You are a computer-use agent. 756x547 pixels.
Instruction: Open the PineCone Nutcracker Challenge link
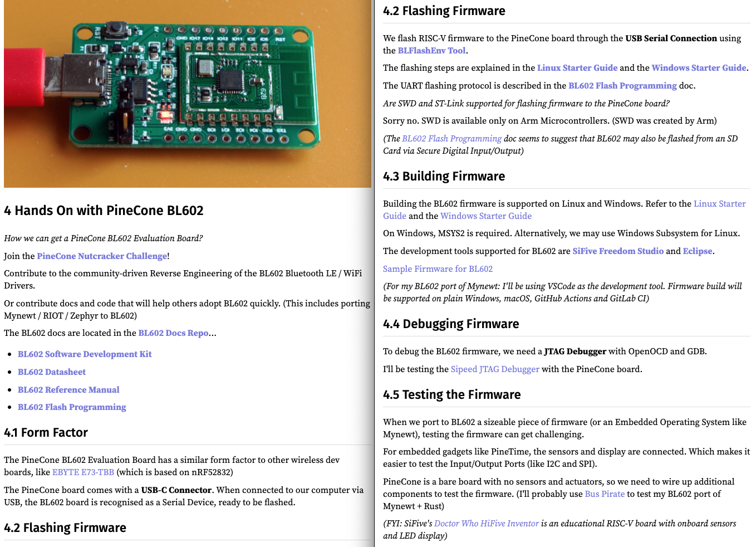click(x=102, y=256)
